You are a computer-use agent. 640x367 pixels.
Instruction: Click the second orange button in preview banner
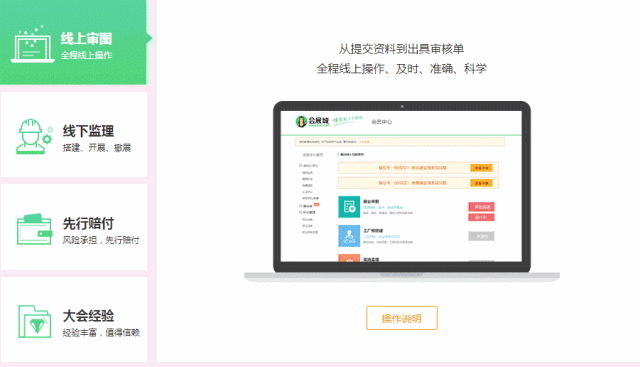click(x=481, y=183)
